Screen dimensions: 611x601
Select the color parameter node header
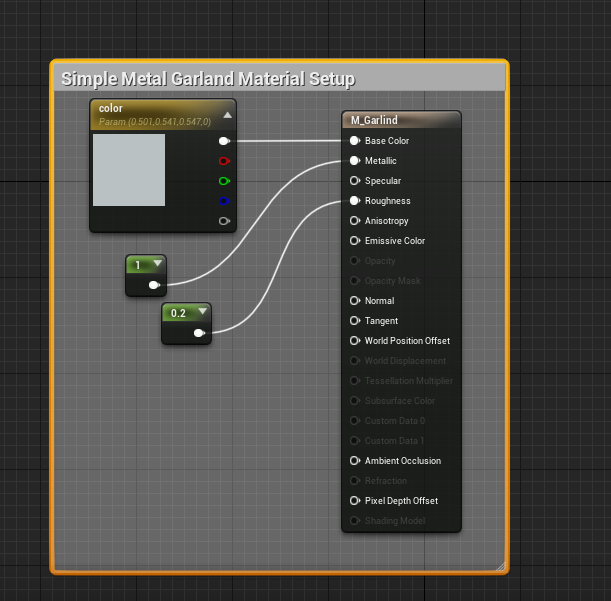pos(163,115)
